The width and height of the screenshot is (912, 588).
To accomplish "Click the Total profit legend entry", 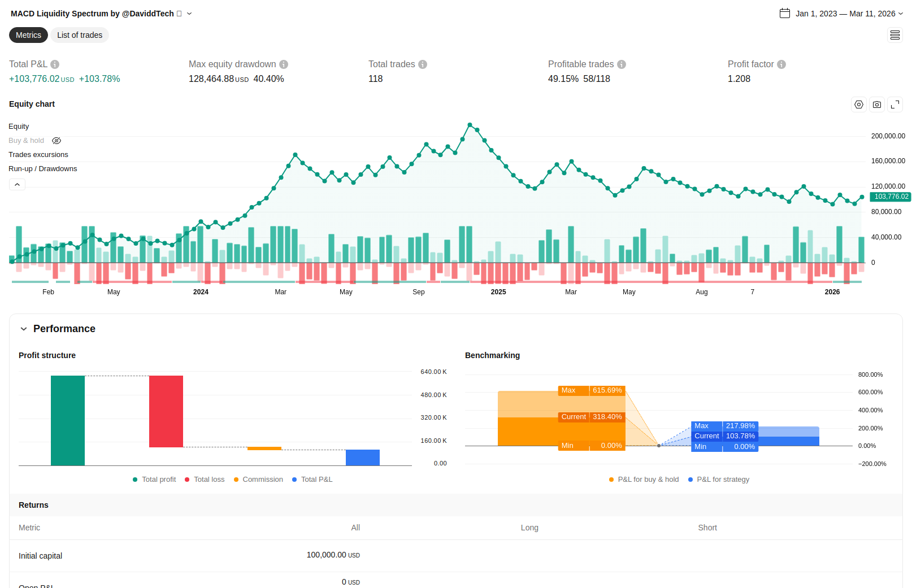I will click(154, 480).
